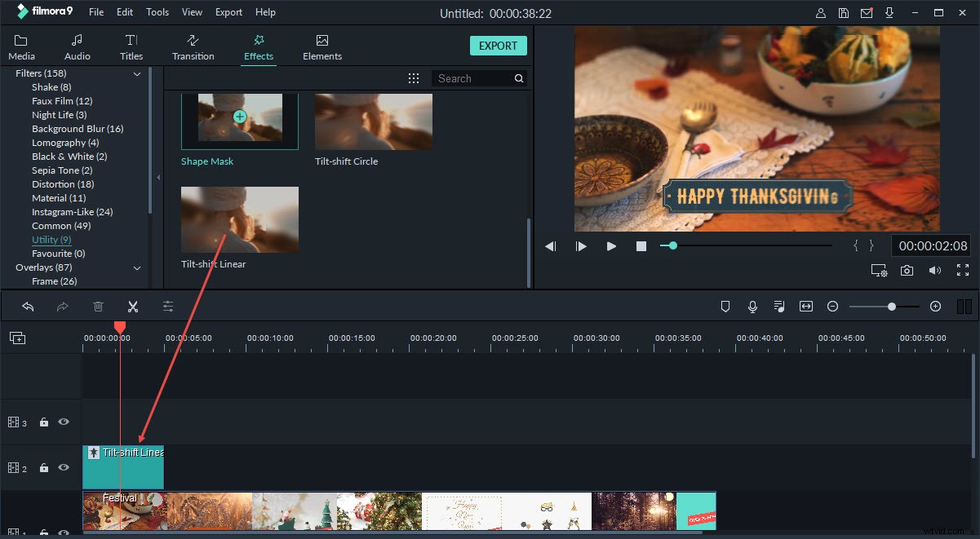Open the Record Voiceover microphone tool
This screenshot has height=539, width=980.
[x=752, y=306]
